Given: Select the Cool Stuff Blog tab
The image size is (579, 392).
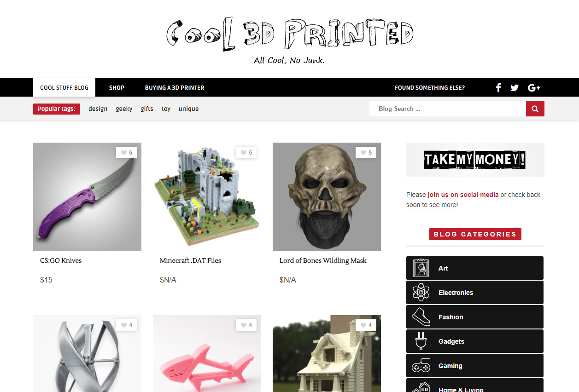Looking at the screenshot, I should (64, 87).
